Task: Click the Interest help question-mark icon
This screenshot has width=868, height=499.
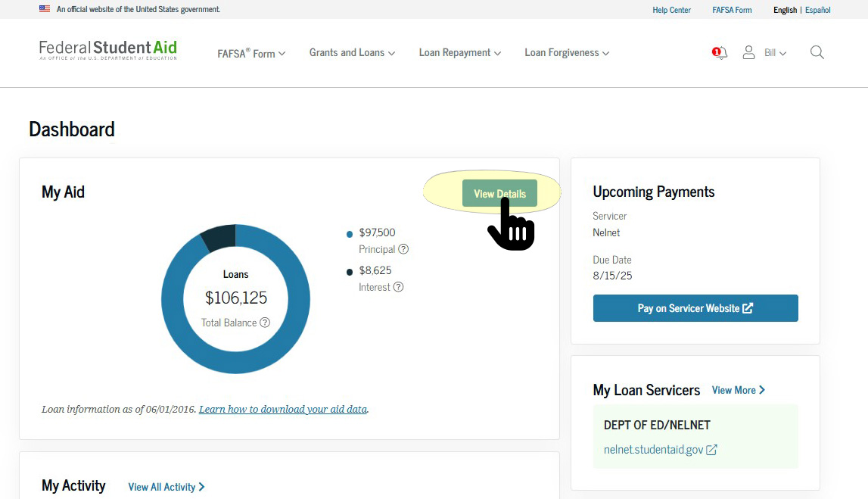Action: pos(398,287)
